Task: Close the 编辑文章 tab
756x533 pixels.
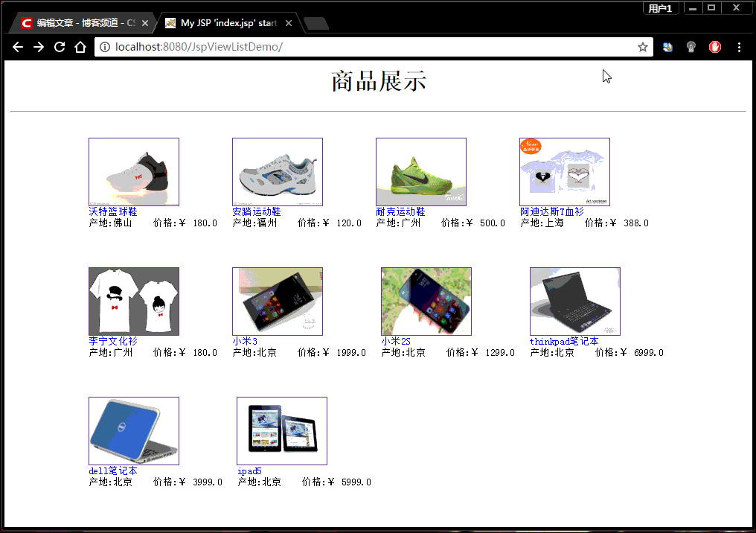Action: pos(144,23)
